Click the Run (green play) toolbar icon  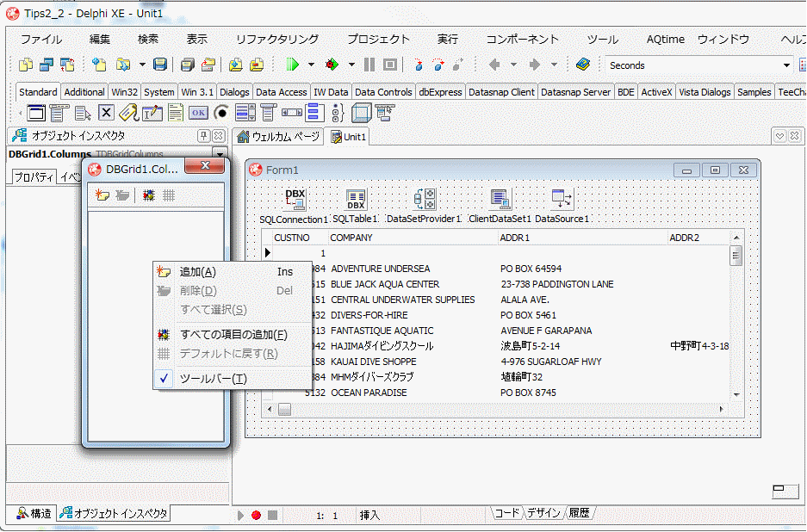click(292, 65)
